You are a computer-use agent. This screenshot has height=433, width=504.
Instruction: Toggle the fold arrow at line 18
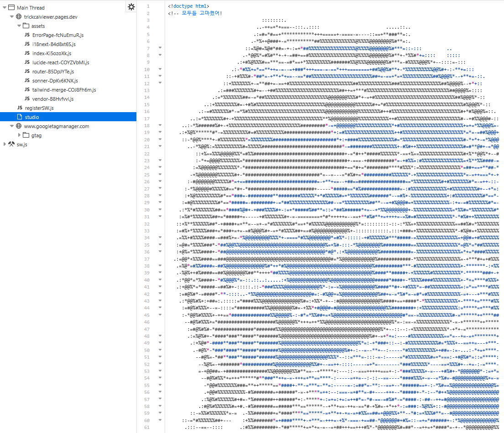click(160, 125)
